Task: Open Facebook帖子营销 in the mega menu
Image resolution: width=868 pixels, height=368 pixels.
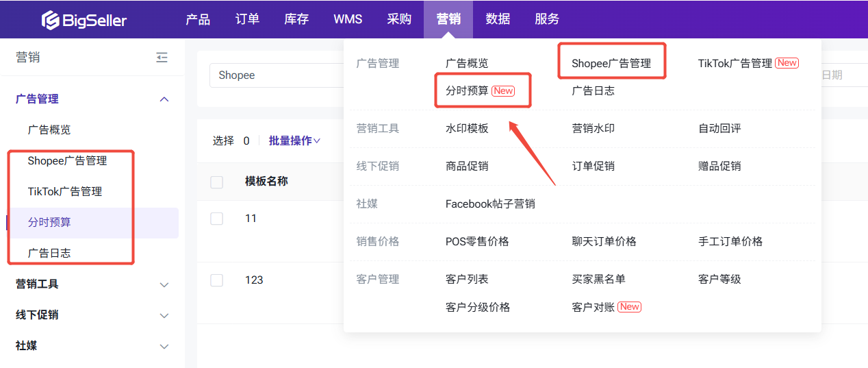Action: [490, 204]
